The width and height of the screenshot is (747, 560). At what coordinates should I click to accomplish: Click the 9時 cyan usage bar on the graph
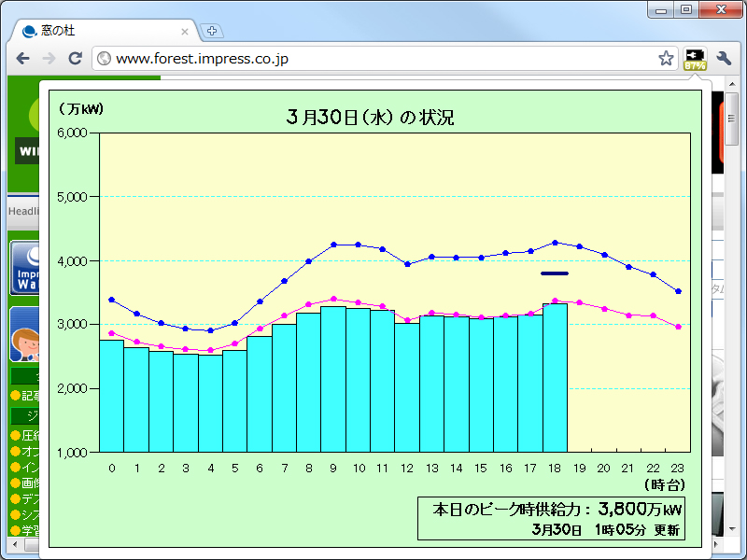coord(332,383)
